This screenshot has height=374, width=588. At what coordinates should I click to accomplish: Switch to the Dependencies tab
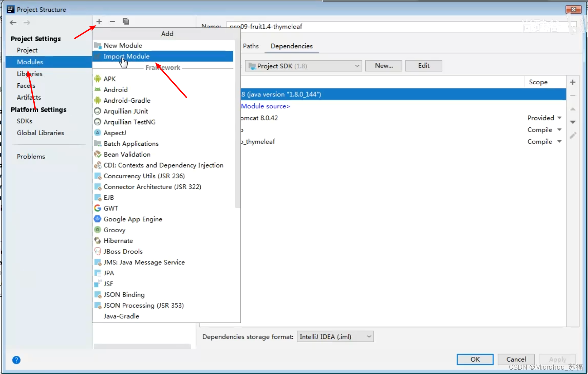(292, 46)
